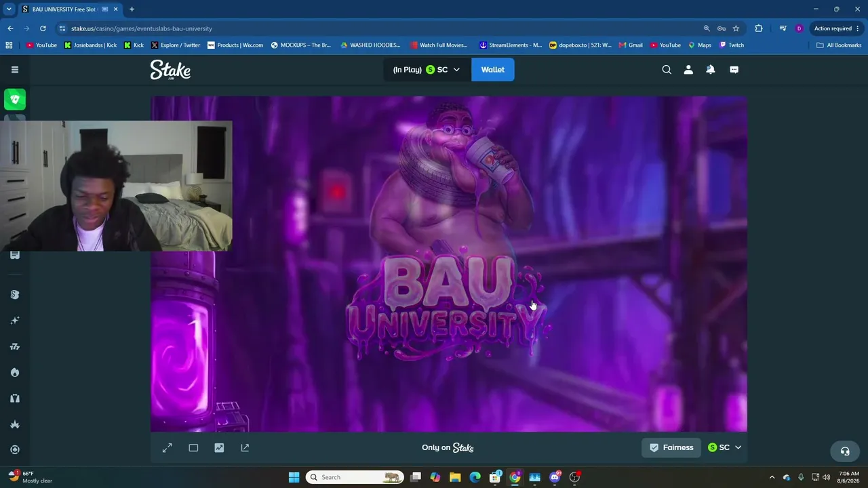Reload the current page
This screenshot has height=488, width=868.
(x=43, y=28)
